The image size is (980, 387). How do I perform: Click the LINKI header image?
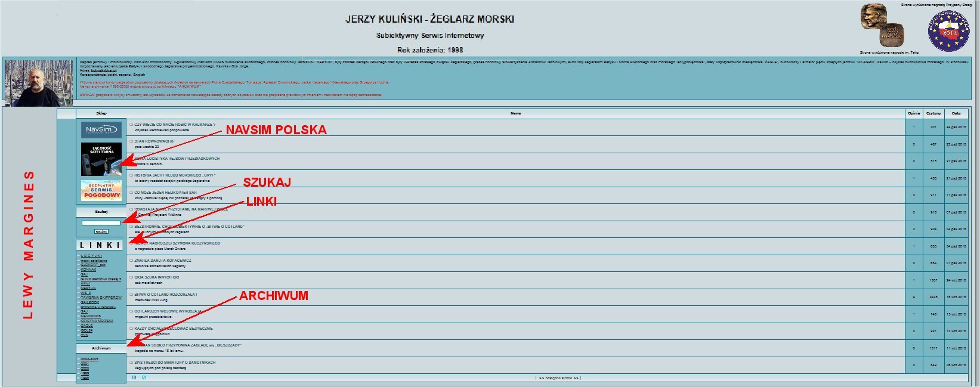[100, 245]
